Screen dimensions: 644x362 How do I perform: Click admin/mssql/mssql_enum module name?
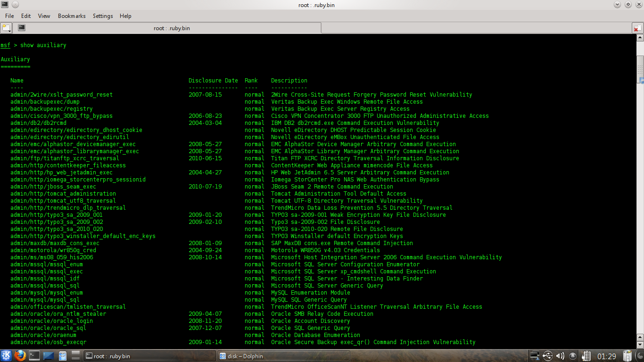(x=47, y=264)
